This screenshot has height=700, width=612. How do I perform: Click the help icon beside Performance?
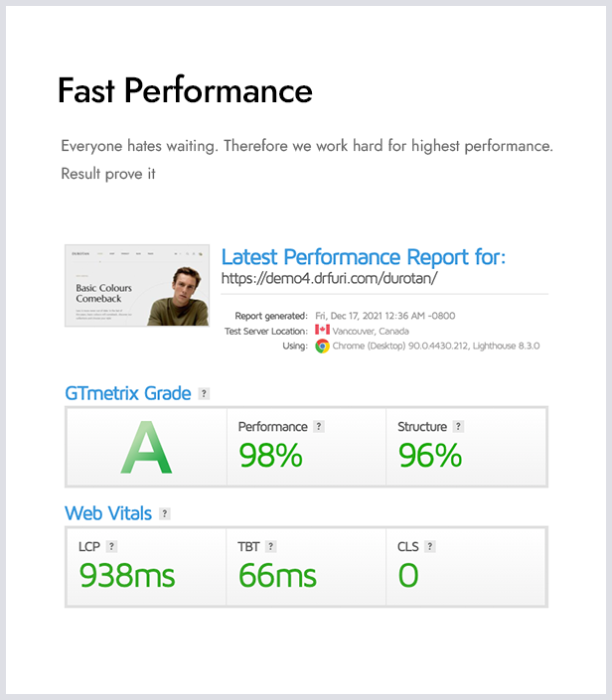tap(319, 427)
